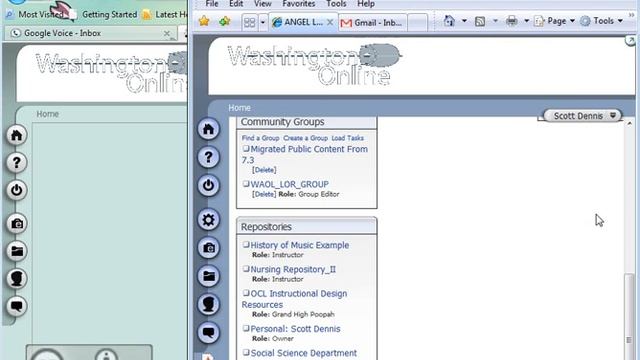Click the IE Home toolbar icon
Viewport: 640px width, 360px height.
pos(449,21)
